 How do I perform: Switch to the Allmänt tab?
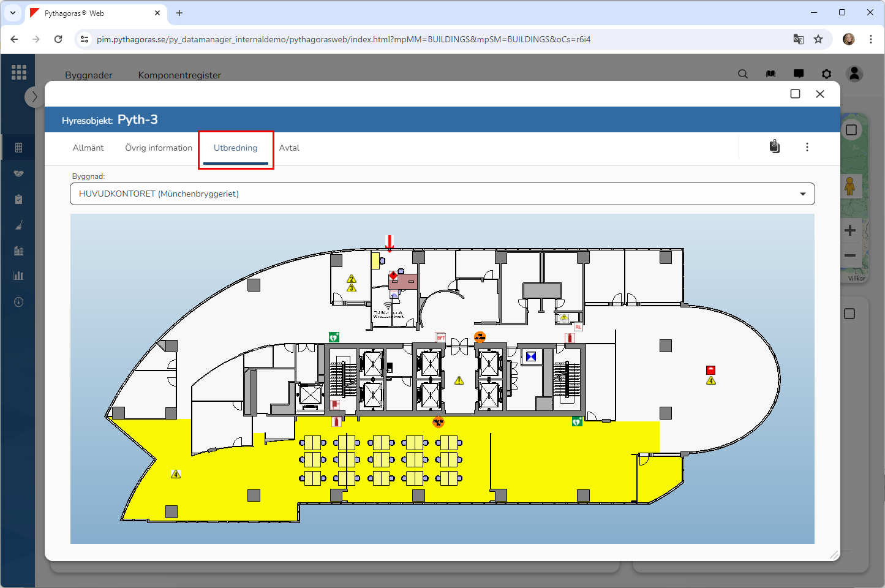pos(88,148)
